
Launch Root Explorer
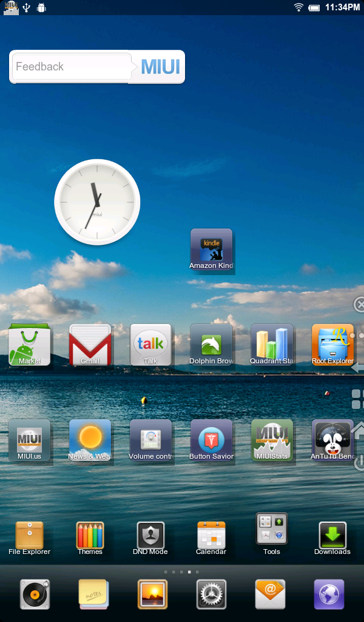point(332,345)
